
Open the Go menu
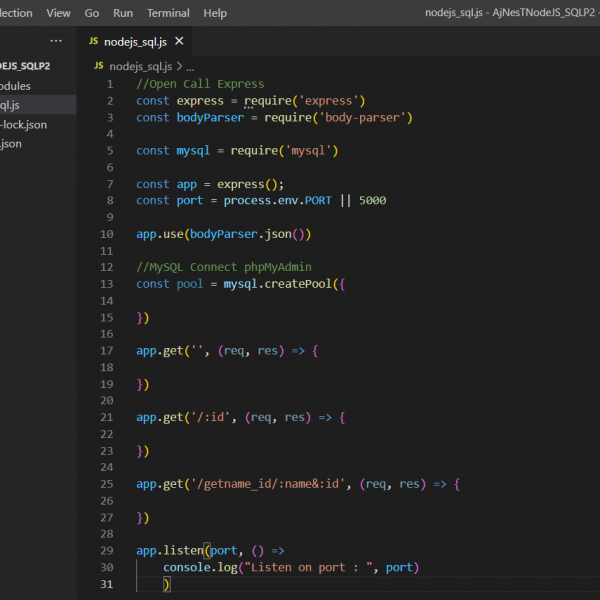pyautogui.click(x=92, y=13)
